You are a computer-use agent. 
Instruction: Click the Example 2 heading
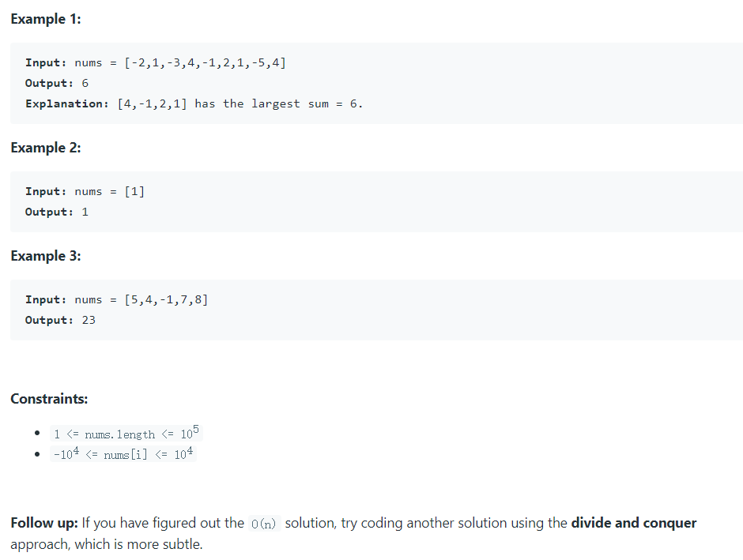[46, 148]
